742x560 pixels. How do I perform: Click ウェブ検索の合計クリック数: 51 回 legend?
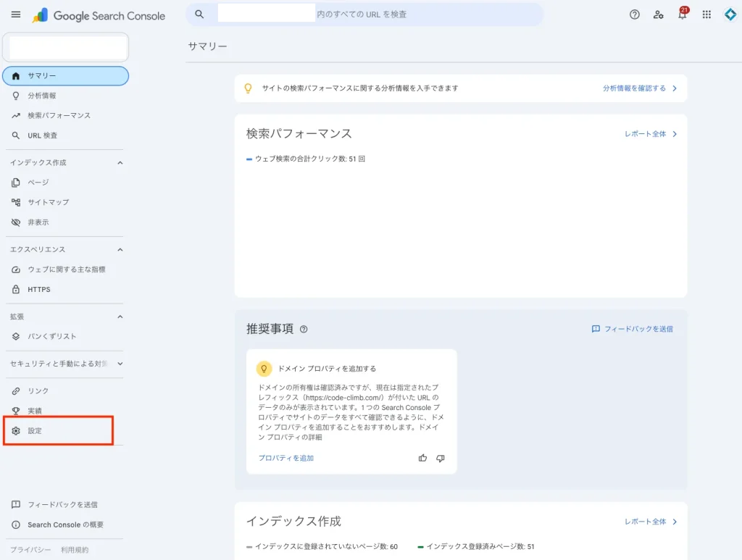pyautogui.click(x=306, y=159)
